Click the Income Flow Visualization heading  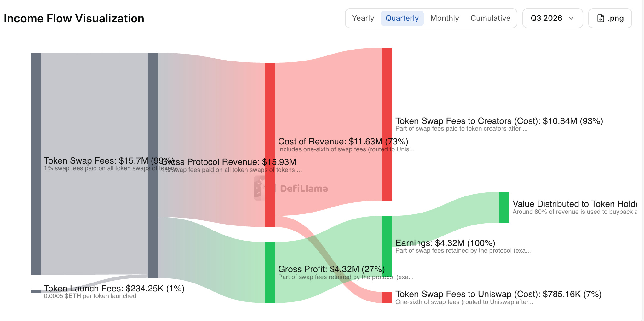click(x=74, y=18)
